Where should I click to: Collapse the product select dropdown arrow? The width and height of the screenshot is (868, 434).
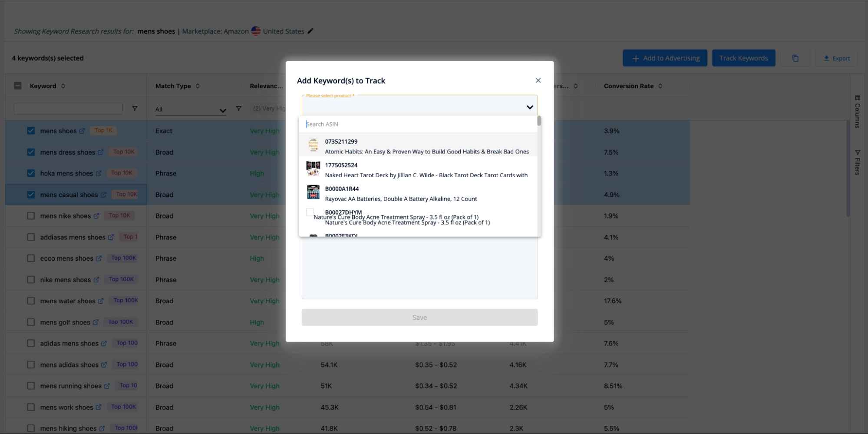pyautogui.click(x=530, y=107)
